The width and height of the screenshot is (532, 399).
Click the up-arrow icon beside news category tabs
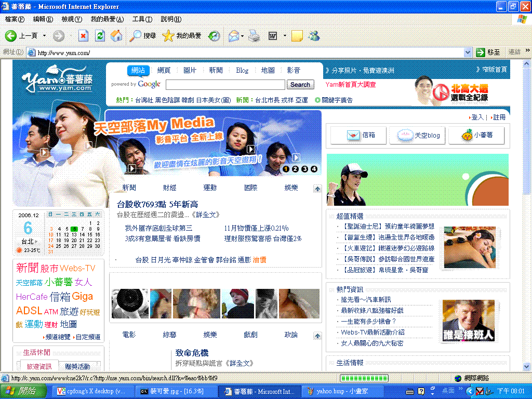317,189
